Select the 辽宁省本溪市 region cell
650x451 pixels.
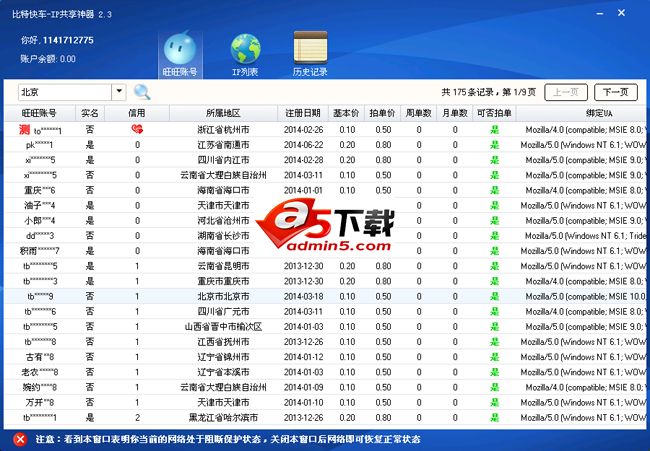pyautogui.click(x=223, y=372)
